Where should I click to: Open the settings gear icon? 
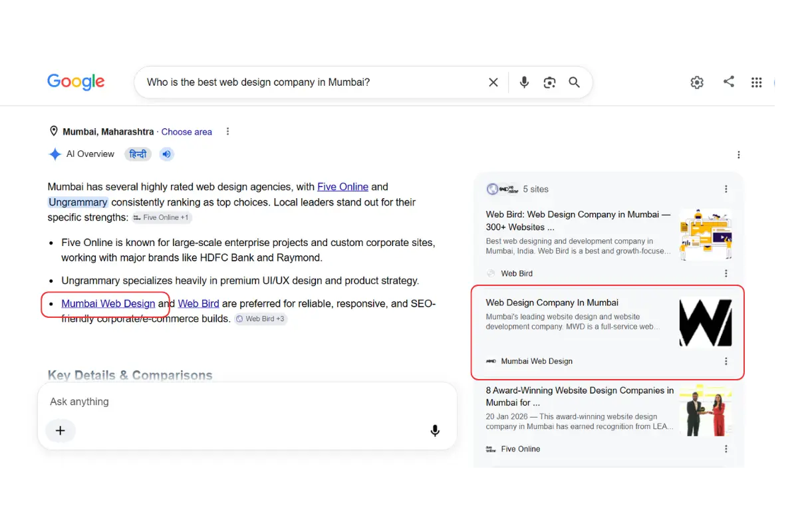click(697, 82)
